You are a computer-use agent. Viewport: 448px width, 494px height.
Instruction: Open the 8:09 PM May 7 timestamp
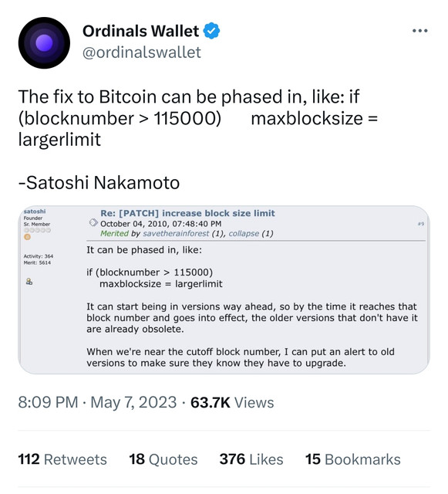coord(97,402)
